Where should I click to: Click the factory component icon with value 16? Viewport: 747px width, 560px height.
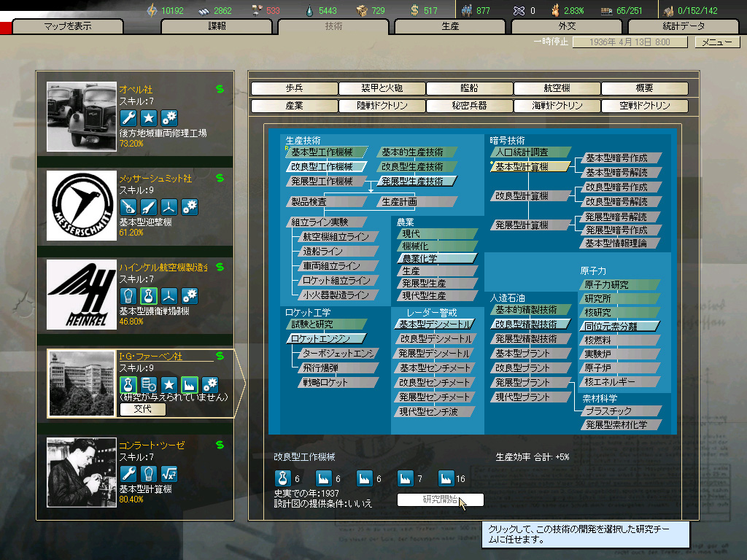tap(446, 478)
